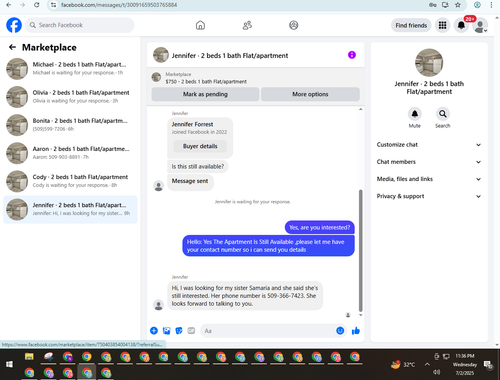Viewport: 500px width, 380px height.
Task: Click Jennifer's avatar in conversation header
Action: [x=161, y=55]
